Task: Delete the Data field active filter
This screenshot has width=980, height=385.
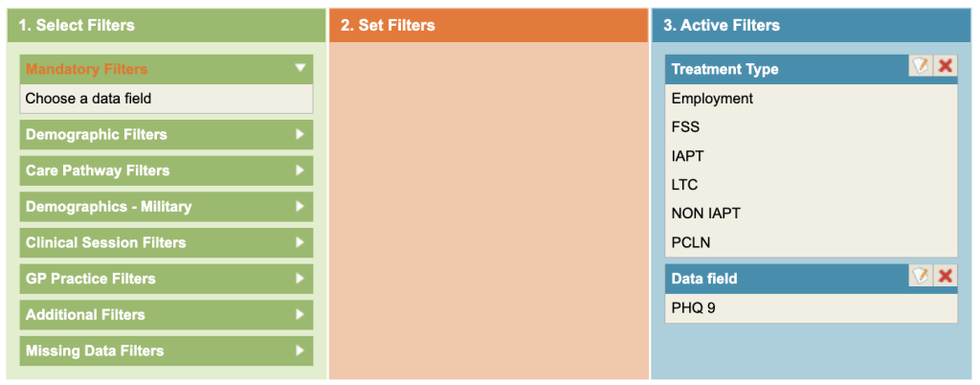Action: pyautogui.click(x=946, y=276)
